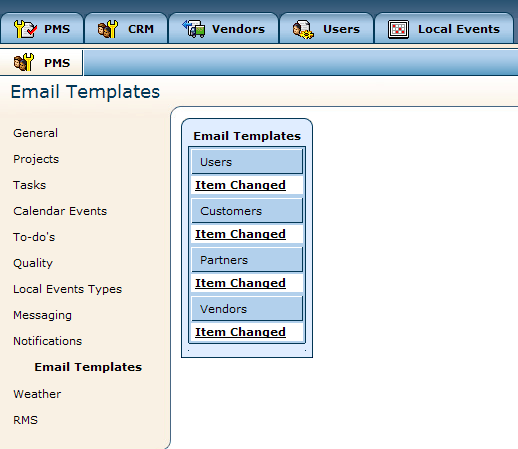Click the PMS sub-tab people icon
This screenshot has width=518, height=449.
[x=24, y=62]
